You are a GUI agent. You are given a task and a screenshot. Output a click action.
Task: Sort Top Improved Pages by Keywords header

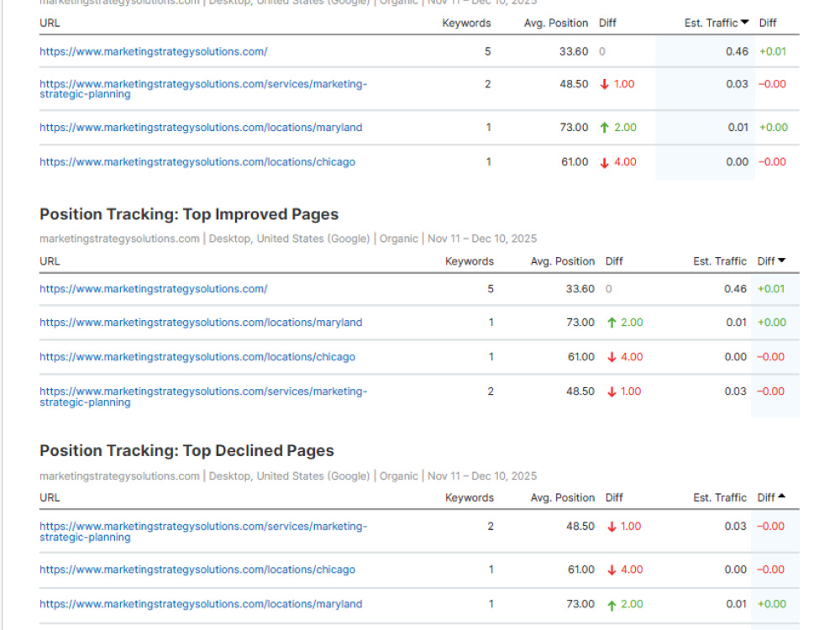click(x=470, y=261)
